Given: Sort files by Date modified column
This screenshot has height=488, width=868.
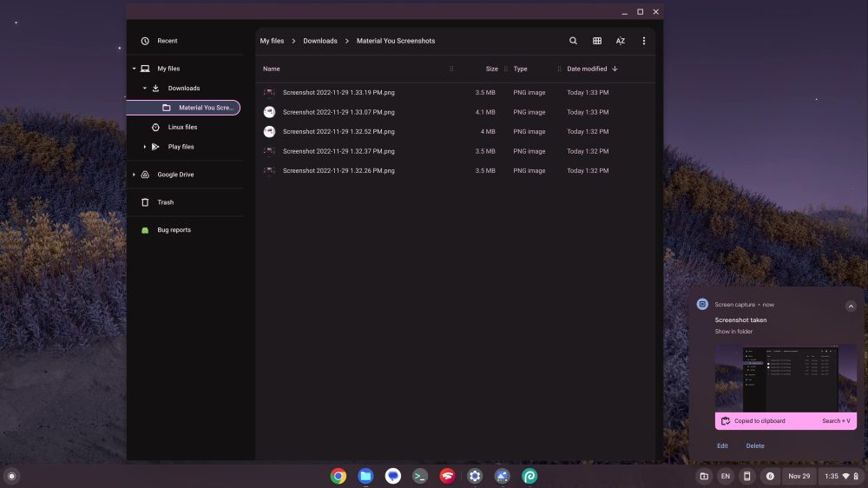Looking at the screenshot, I should tap(588, 69).
